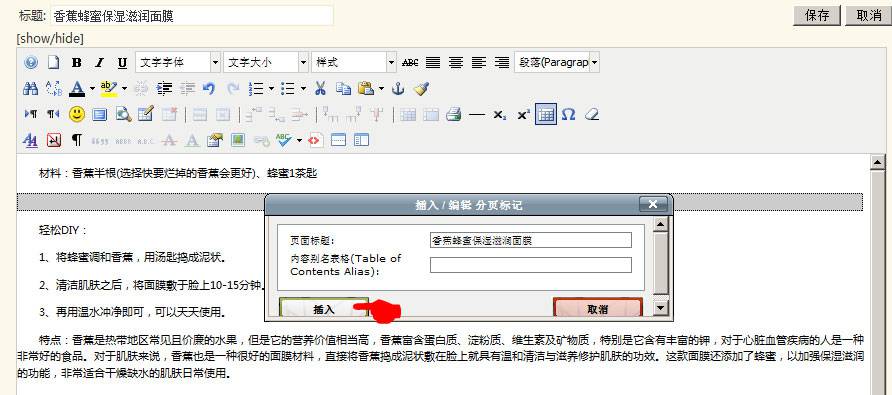Expand the spellcheck language arrow
The width and height of the screenshot is (892, 395).
point(299,140)
